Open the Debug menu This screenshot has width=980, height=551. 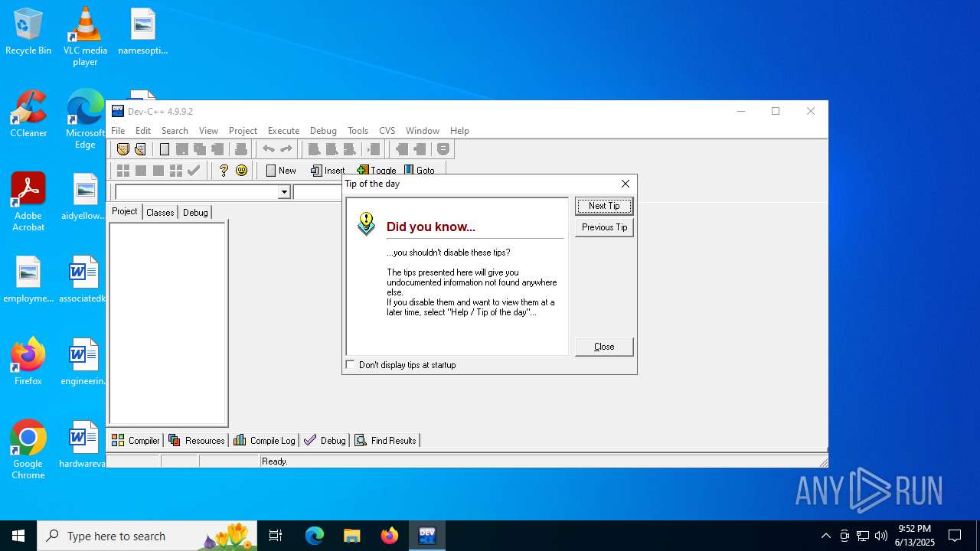(x=323, y=131)
